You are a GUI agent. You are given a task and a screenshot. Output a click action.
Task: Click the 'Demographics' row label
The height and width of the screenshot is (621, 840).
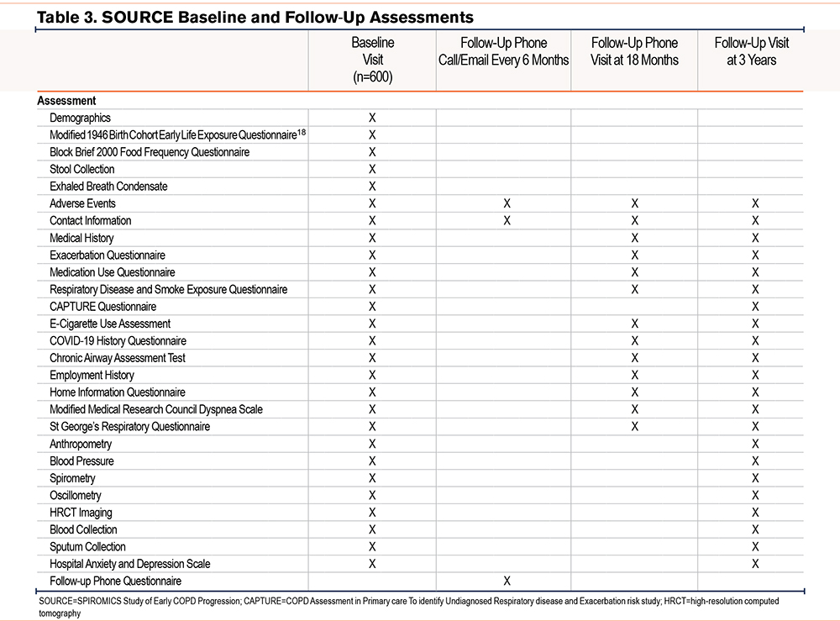click(x=80, y=118)
